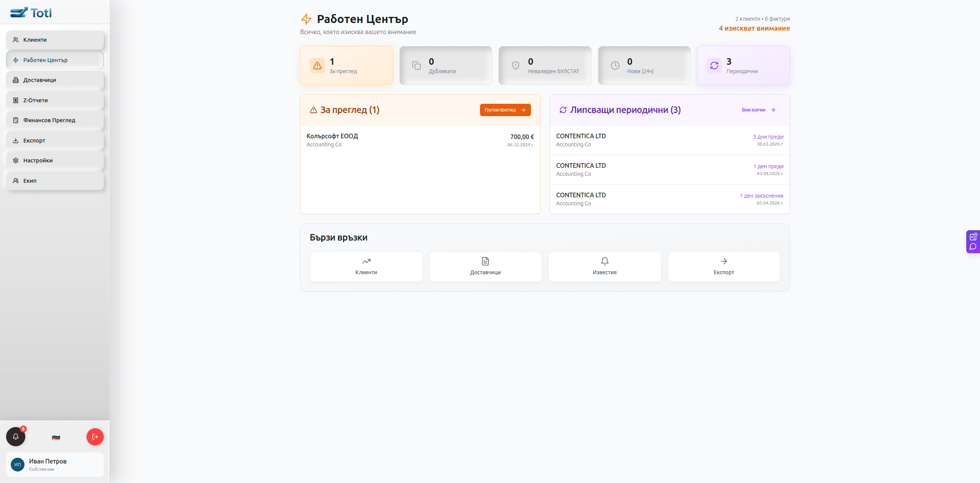Screen dimensions: 980x483
Task: Open Екип sidebar item
Action: pyautogui.click(x=55, y=181)
